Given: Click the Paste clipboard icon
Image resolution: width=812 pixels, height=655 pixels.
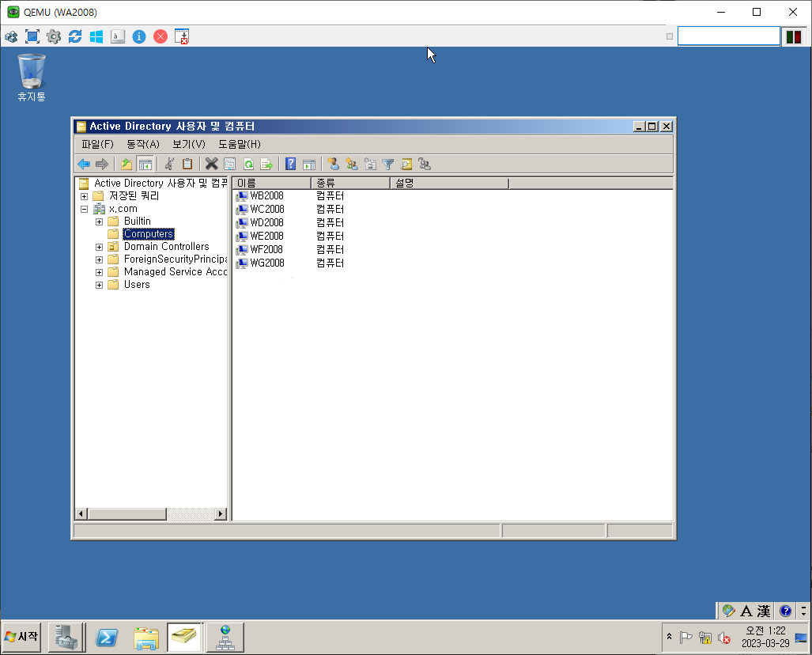Looking at the screenshot, I should (187, 165).
